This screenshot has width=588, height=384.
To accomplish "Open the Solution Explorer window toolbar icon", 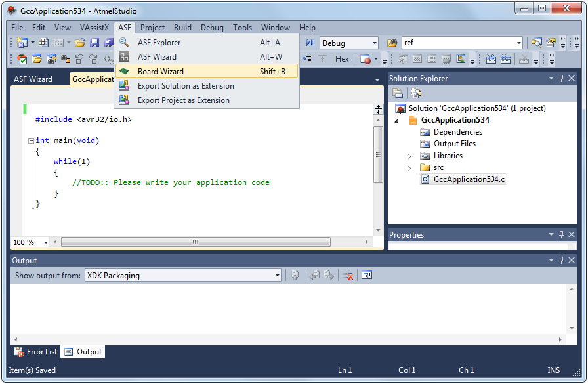I will click(x=537, y=43).
